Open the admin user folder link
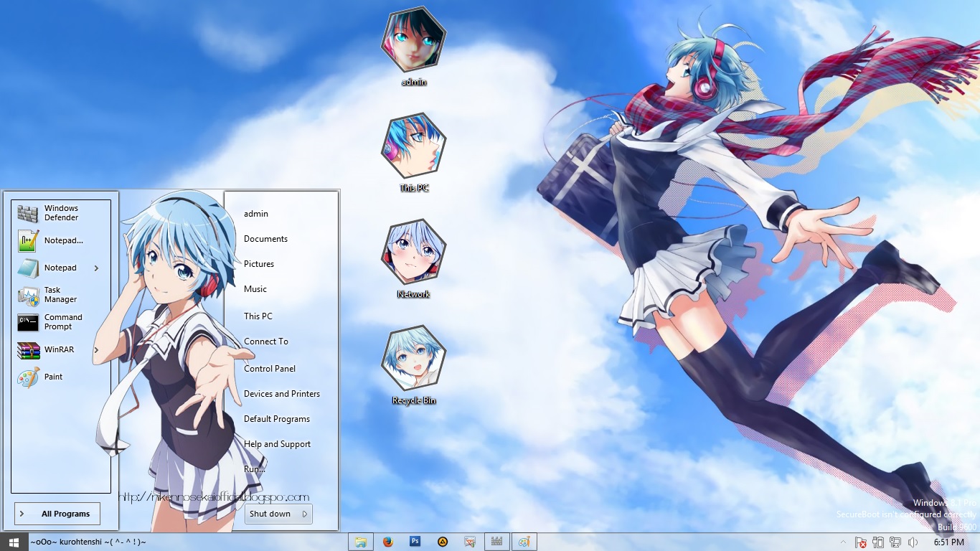The height and width of the screenshot is (551, 980). (x=255, y=213)
